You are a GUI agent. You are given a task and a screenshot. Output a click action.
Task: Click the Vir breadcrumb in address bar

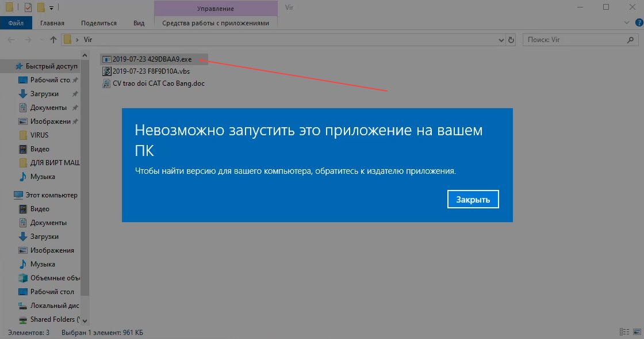(88, 40)
